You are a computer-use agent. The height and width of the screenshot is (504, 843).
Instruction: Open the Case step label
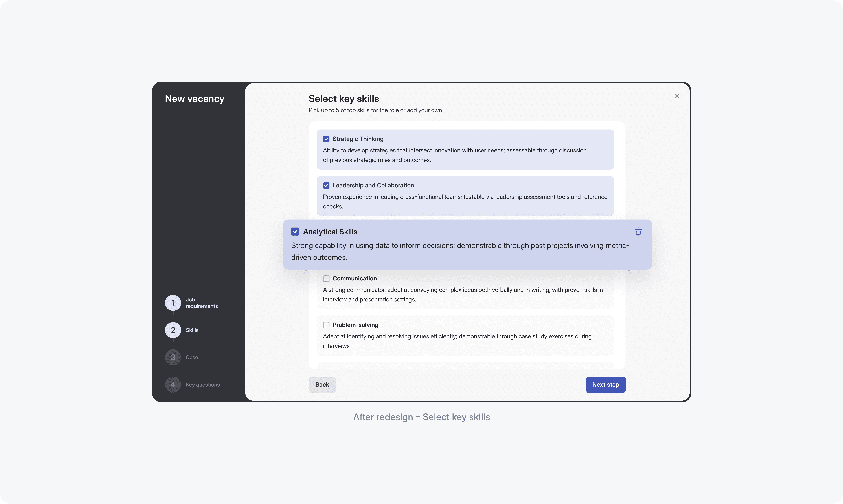coord(192,357)
